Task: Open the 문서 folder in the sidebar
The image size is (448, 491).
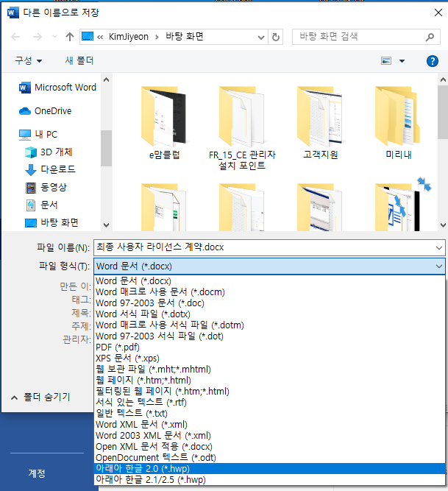Action: (41, 205)
